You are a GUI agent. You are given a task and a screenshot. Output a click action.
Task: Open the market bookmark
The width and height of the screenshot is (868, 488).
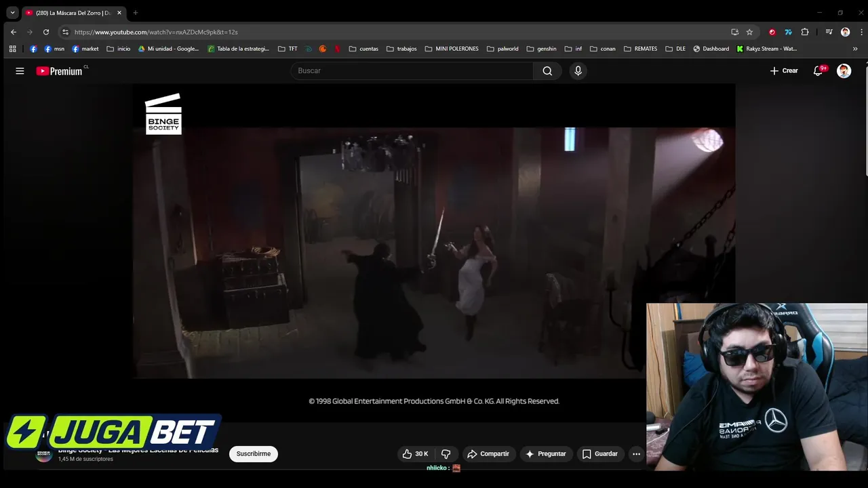[85, 49]
